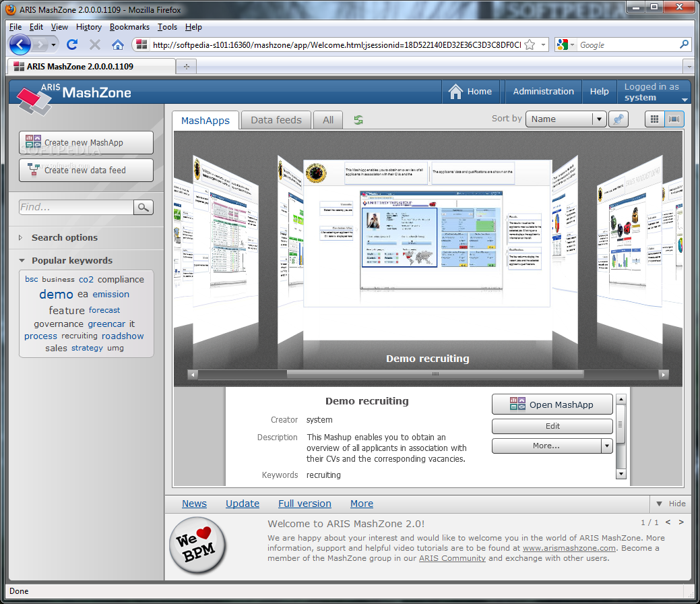Click site identity icon in address bar
Screen dimensions: 700x604
pos(142,44)
